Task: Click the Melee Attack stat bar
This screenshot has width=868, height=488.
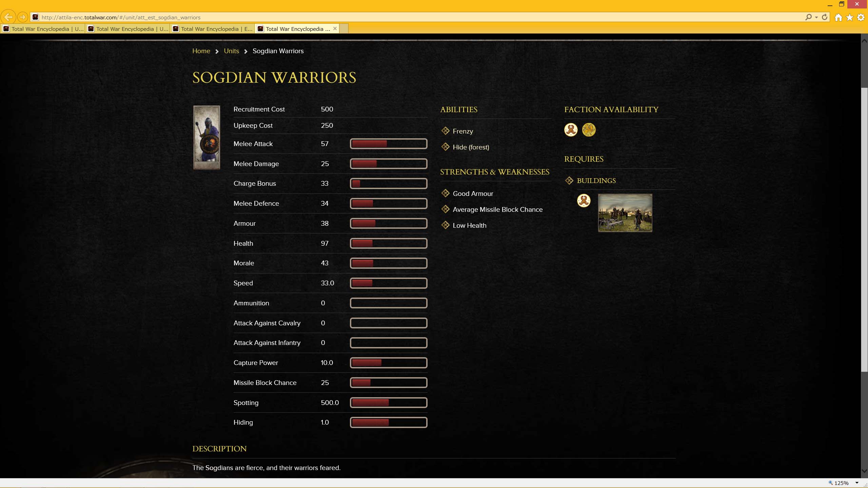Action: pos(389,144)
